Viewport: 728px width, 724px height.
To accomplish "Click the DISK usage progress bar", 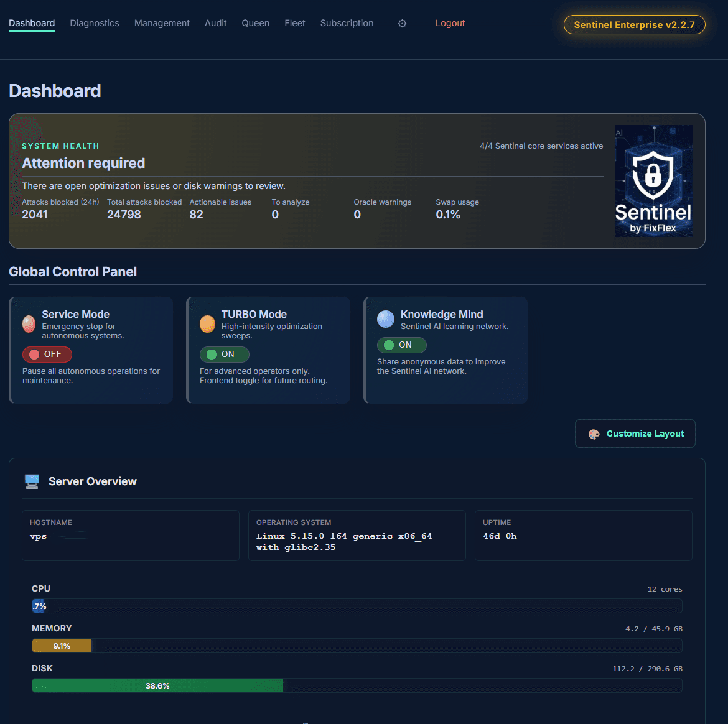I will pos(357,685).
